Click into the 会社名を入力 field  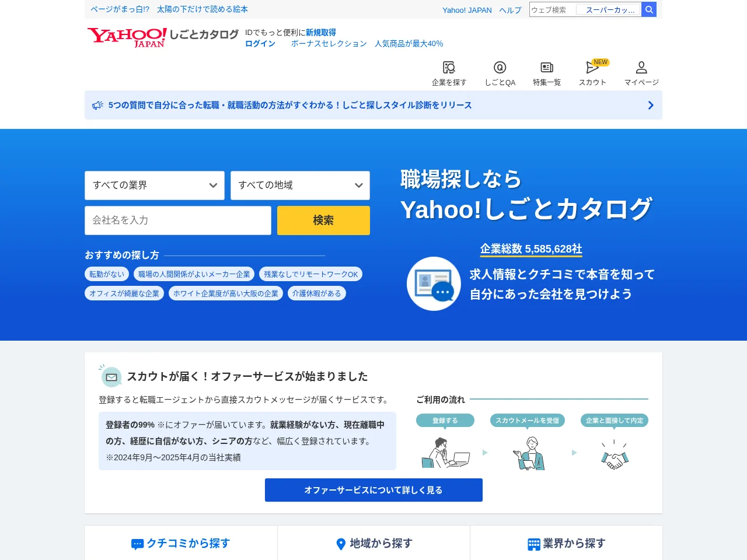(178, 220)
